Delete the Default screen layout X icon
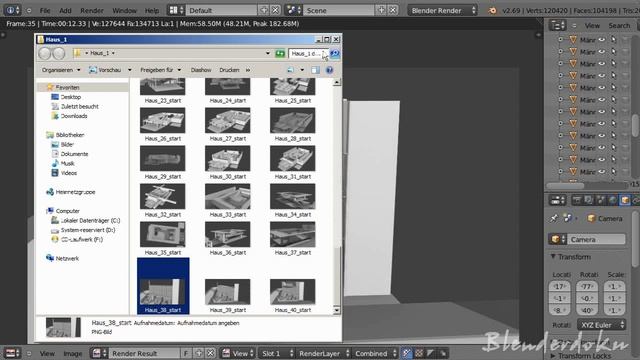This screenshot has width=640, height=360. click(276, 10)
